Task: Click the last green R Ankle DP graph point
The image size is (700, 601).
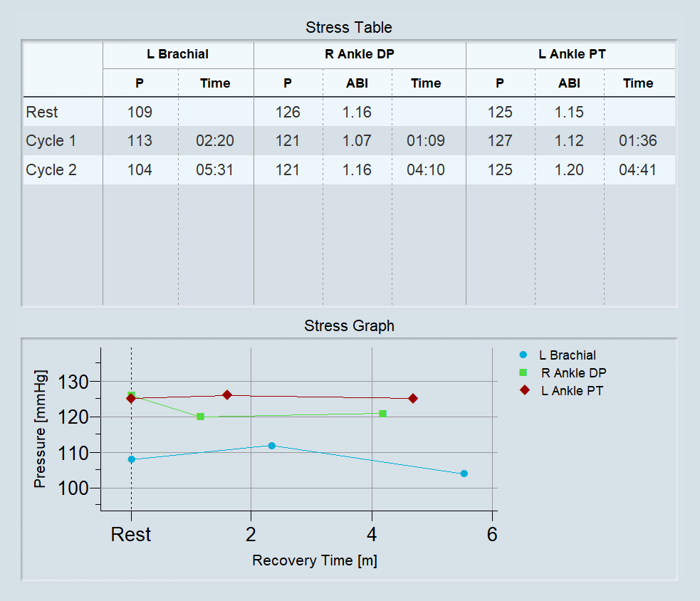Action: [x=383, y=414]
